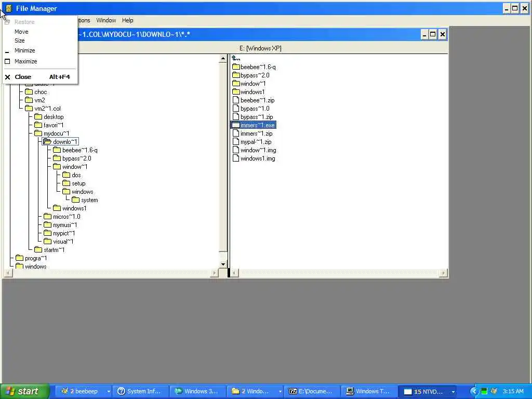Click the immers~1.zip file icon
532x399 pixels.
click(236, 134)
